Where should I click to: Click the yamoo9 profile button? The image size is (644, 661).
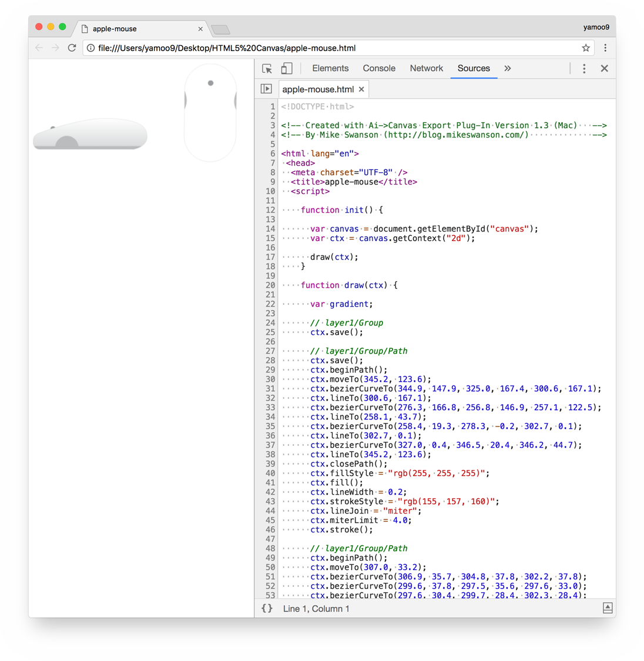(x=596, y=27)
